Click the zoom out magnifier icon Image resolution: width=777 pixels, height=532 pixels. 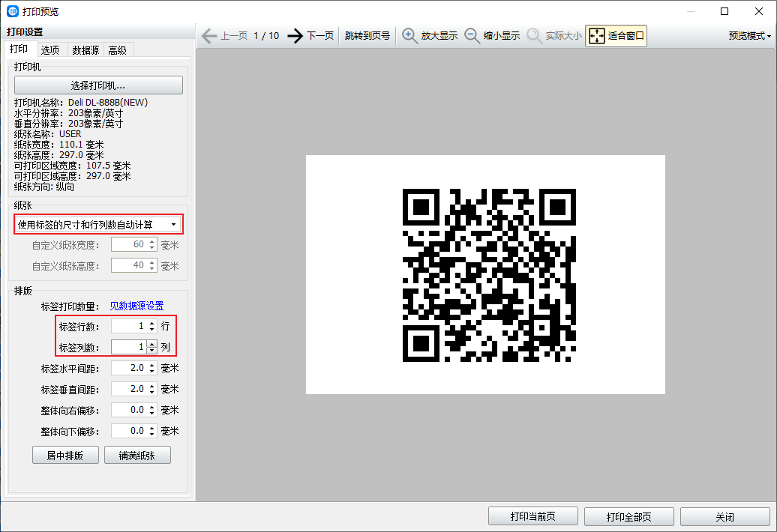click(472, 36)
